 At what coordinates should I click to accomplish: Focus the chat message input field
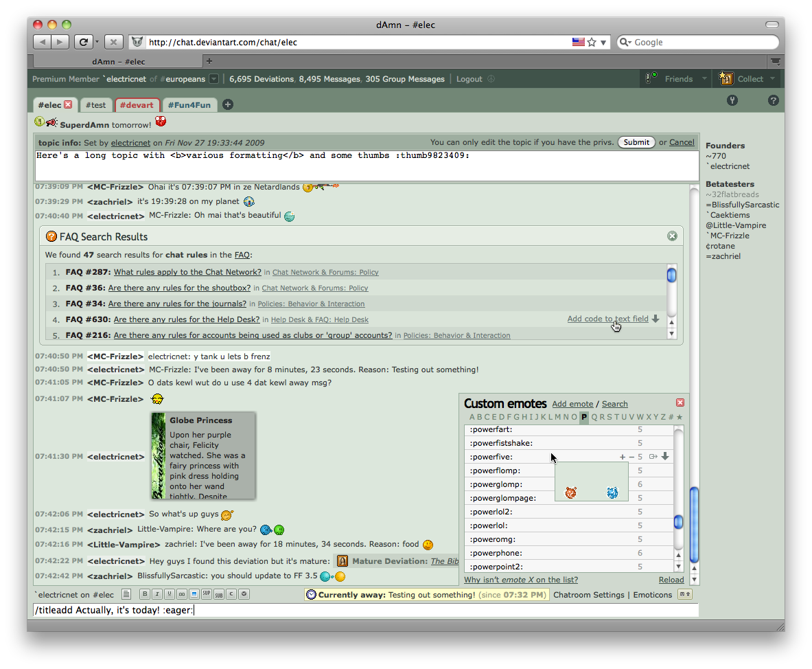366,610
